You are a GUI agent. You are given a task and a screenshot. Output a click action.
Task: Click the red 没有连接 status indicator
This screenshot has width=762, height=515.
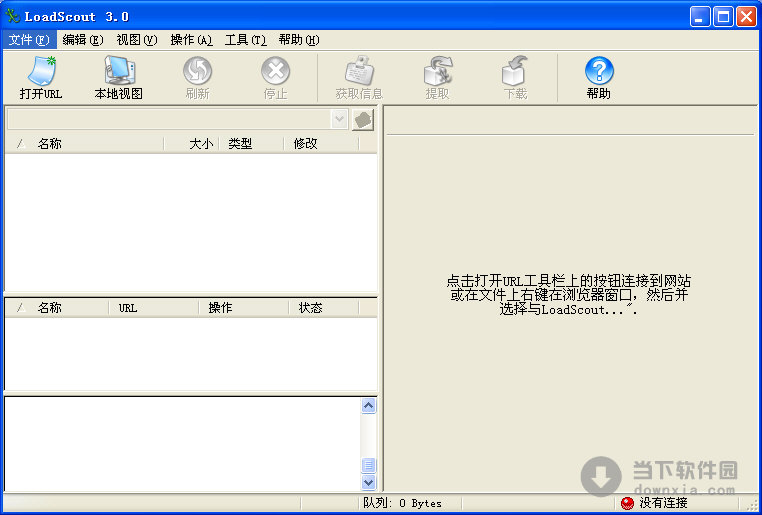coord(627,503)
